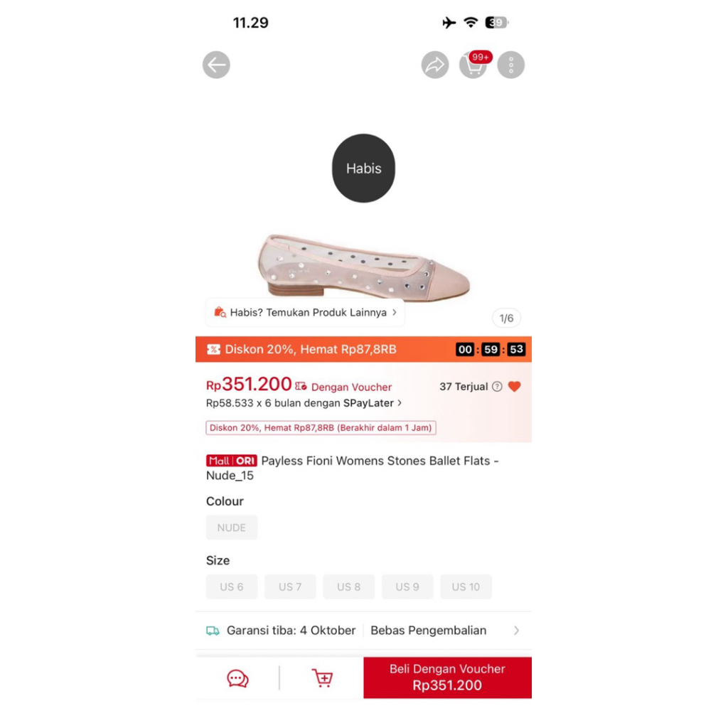Image resolution: width=728 pixels, height=728 pixels.
Task: Open the shopping cart with 99+ badge
Action: (x=473, y=65)
